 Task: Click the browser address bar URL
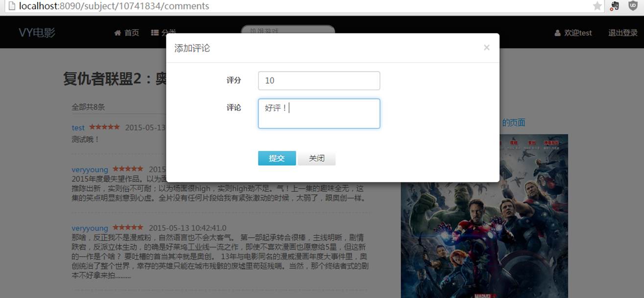pos(114,6)
